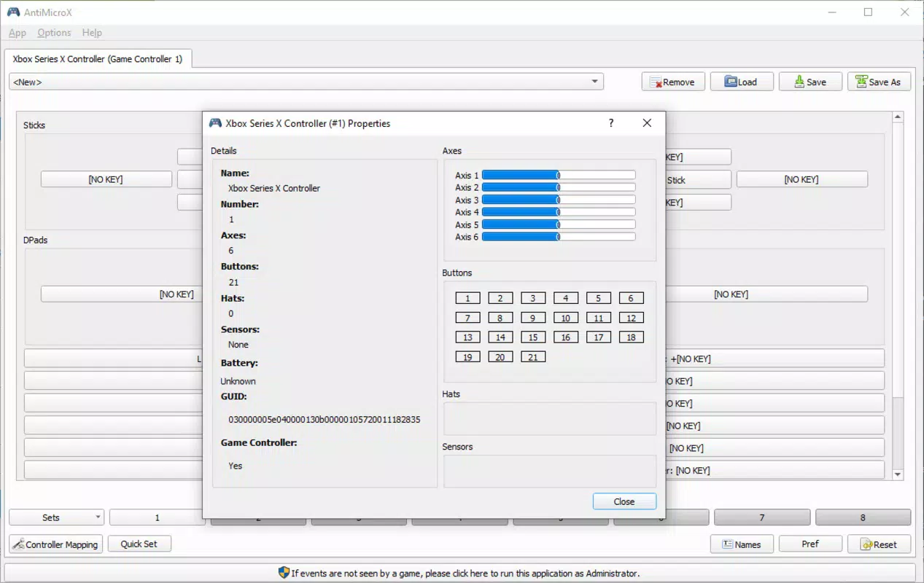Click the scroll up arrow of main scrollbar
Screen dimensions: 924x583
click(x=898, y=117)
